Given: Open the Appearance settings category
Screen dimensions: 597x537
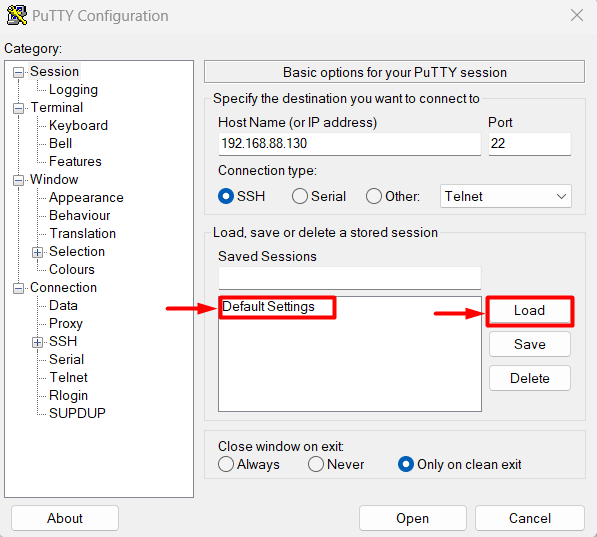Looking at the screenshot, I should coord(86,197).
